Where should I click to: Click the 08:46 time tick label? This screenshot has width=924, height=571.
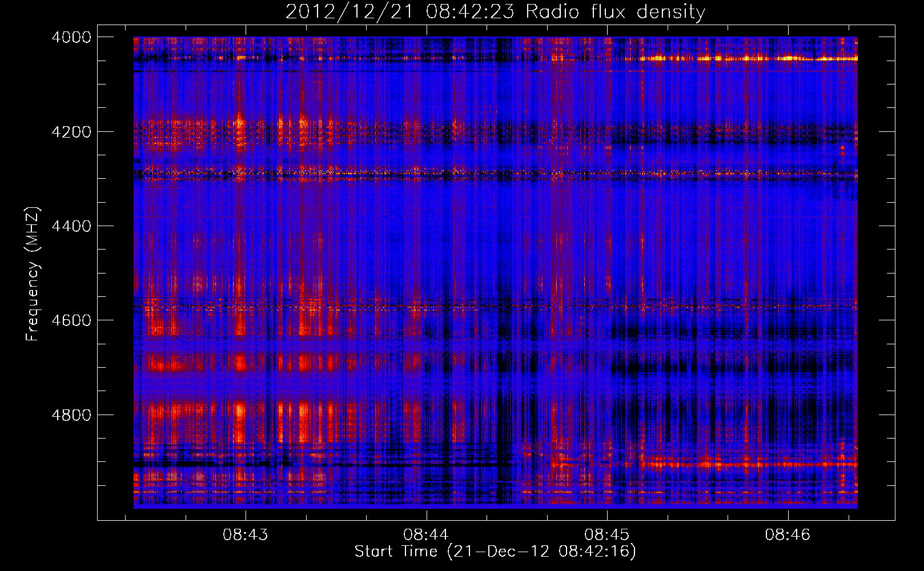coord(788,534)
